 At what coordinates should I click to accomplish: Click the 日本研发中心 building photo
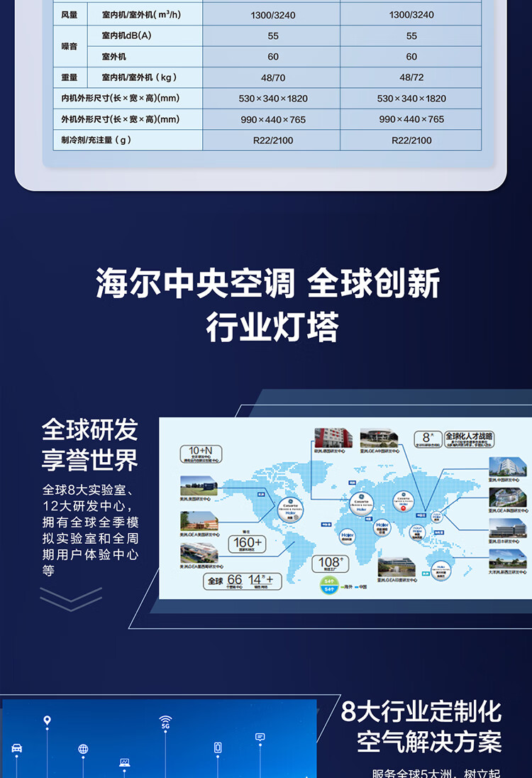coord(508,528)
